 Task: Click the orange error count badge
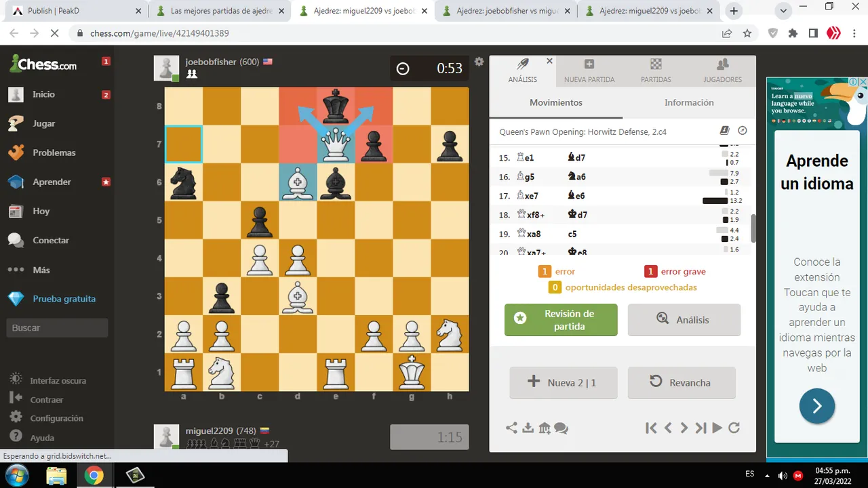(x=545, y=271)
